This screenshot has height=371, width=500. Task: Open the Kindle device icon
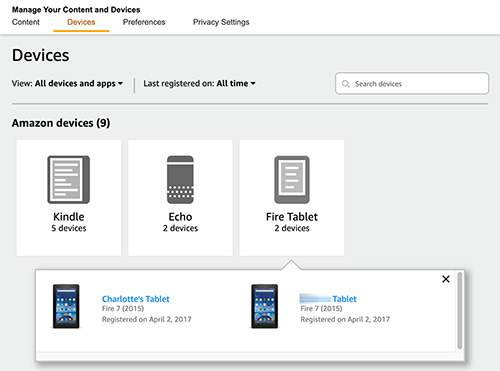pyautogui.click(x=68, y=180)
